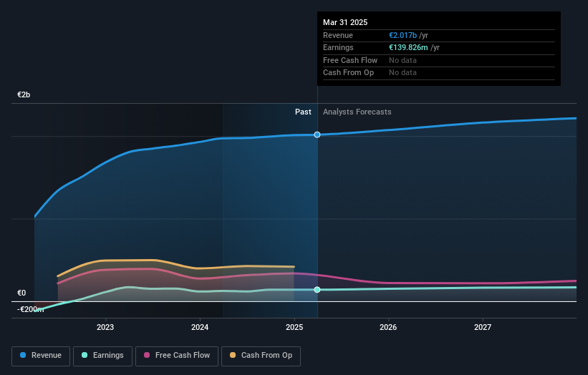Click the 'Past' label on chart
588x375 pixels.
[303, 112]
